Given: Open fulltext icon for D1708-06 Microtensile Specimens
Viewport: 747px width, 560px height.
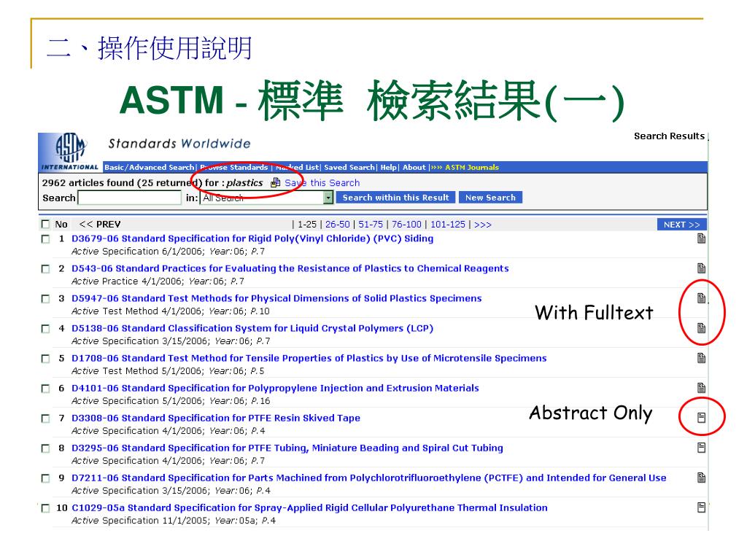Looking at the screenshot, I should [701, 358].
